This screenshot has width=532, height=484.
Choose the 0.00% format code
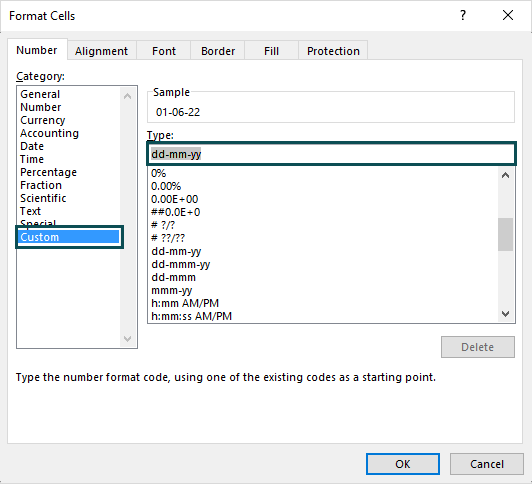(324, 186)
